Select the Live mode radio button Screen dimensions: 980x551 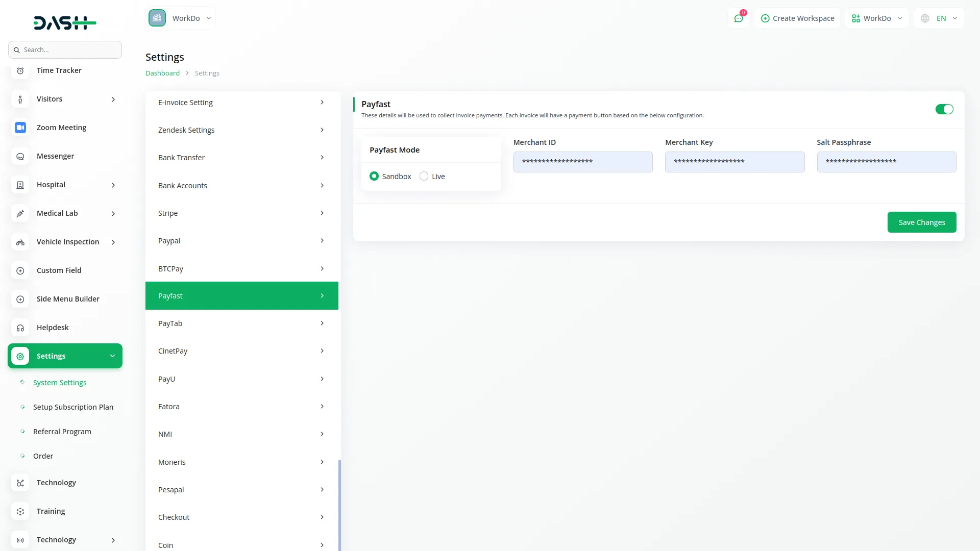point(424,176)
